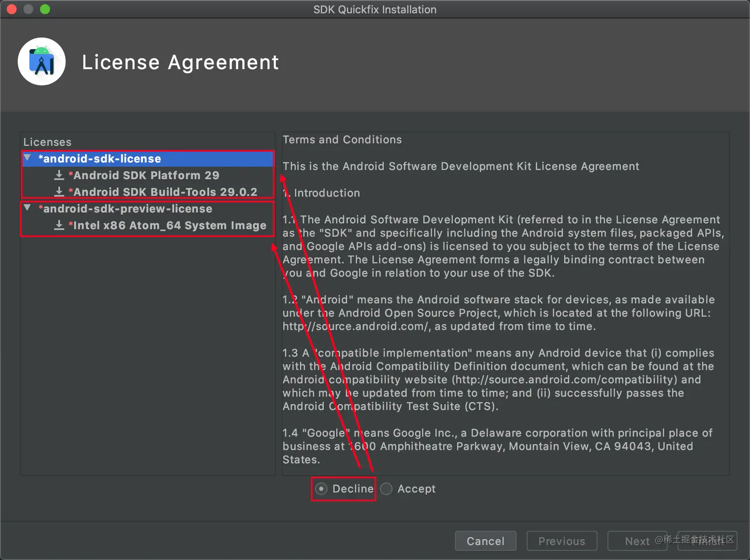Click the Next button
The height and width of the screenshot is (560, 750).
[x=637, y=541]
